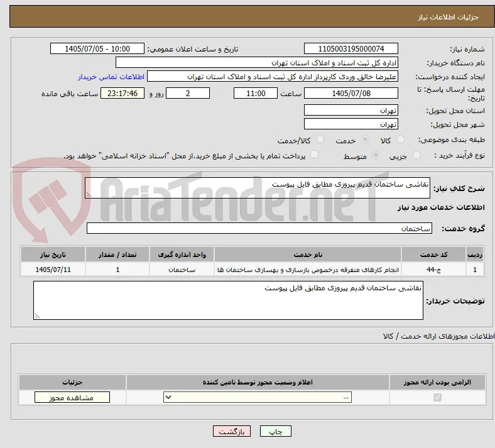Click the جزئیات column header
The height and width of the screenshot is (448, 495).
pyautogui.click(x=72, y=382)
